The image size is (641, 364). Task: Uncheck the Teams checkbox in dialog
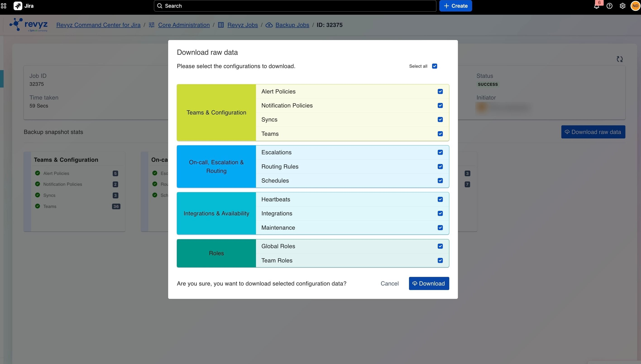click(440, 134)
